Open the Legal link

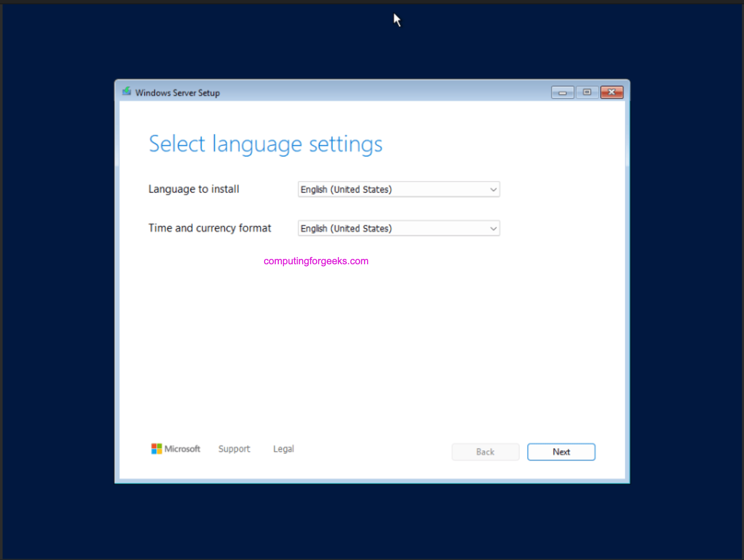(x=283, y=449)
